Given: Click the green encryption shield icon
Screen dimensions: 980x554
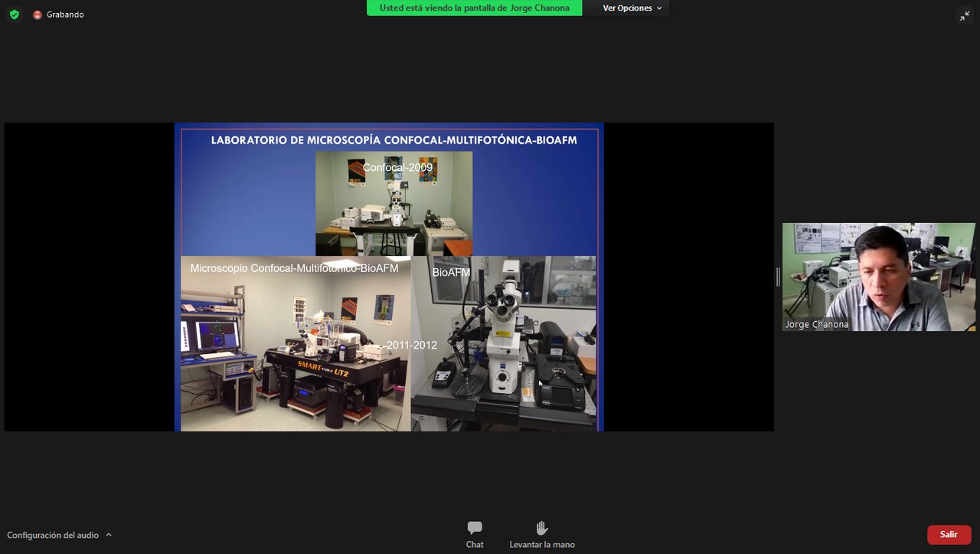Looking at the screenshot, I should pos(14,15).
